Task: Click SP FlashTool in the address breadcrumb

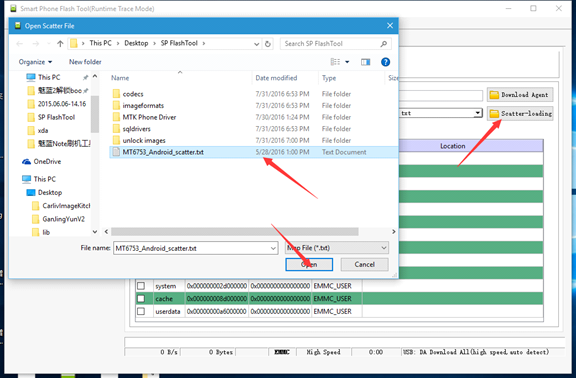Action: (x=179, y=43)
